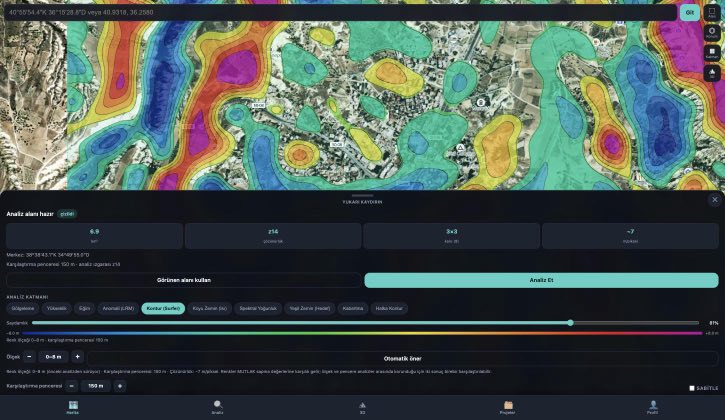Open the 3D icon in bottom navigation bar
725x420 pixels.
362,405
